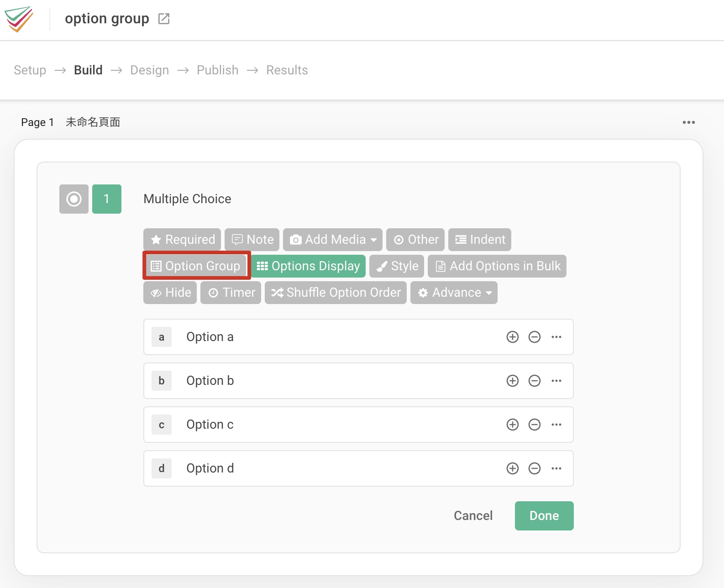Select the Multiple Choice question type icon
The width and height of the screenshot is (724, 588).
(x=73, y=199)
